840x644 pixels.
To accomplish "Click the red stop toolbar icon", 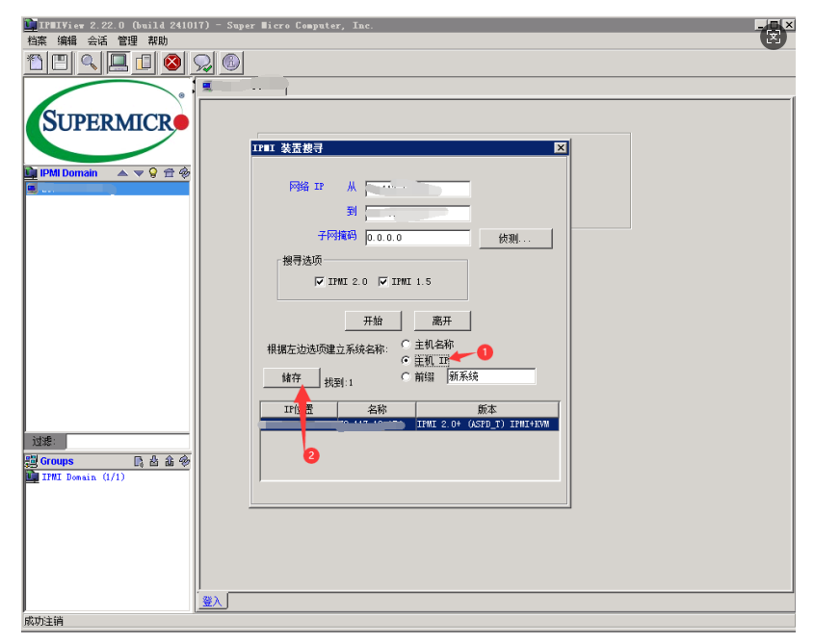I will (x=172, y=63).
